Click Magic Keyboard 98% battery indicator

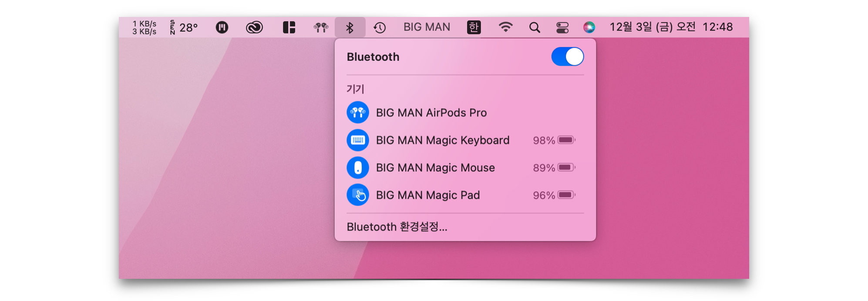(554, 140)
